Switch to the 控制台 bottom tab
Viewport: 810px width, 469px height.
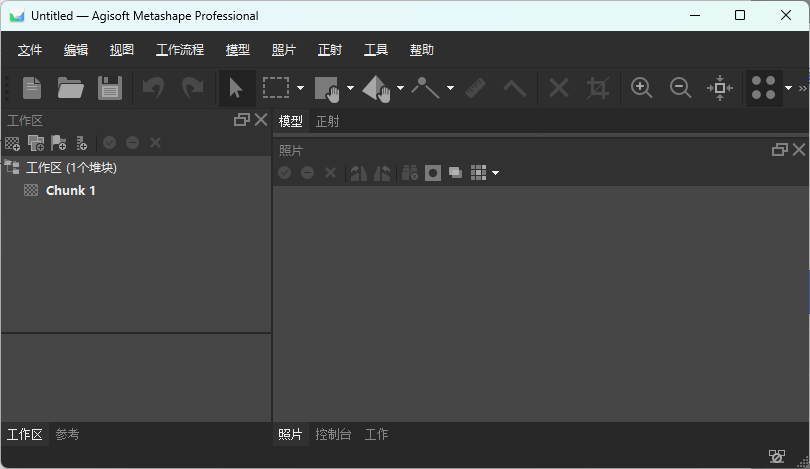tap(333, 434)
